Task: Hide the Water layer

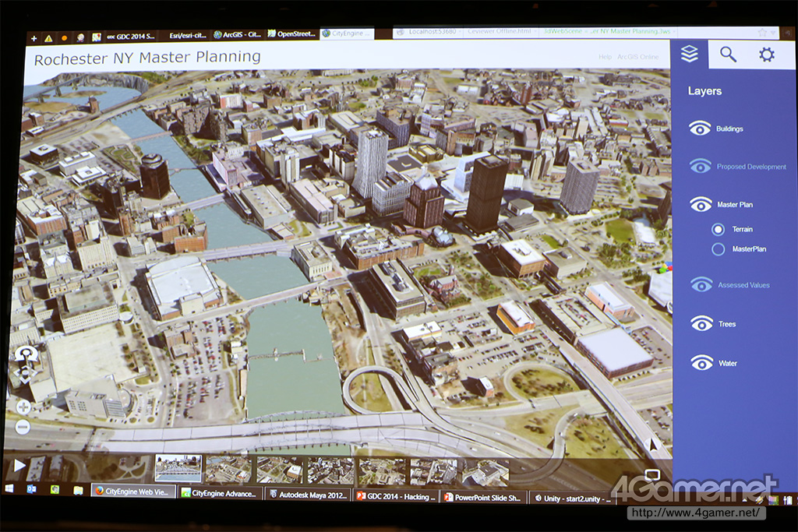Action: [x=701, y=362]
